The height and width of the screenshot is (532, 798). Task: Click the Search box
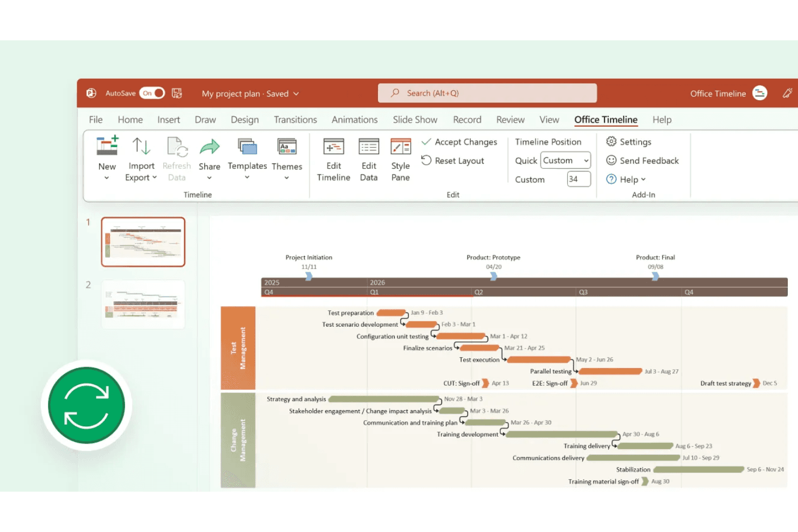tap(487, 93)
